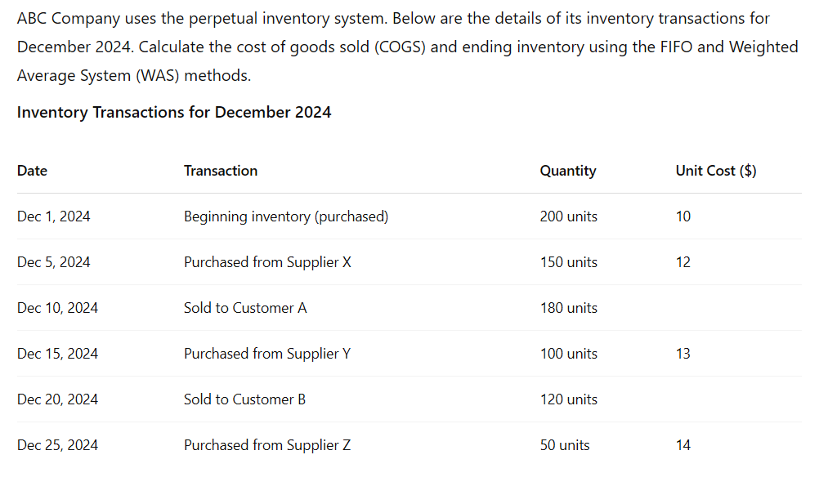Click the Unit Cost ($) column header
Viewport: 819px width, 504px height.
pyautogui.click(x=715, y=171)
